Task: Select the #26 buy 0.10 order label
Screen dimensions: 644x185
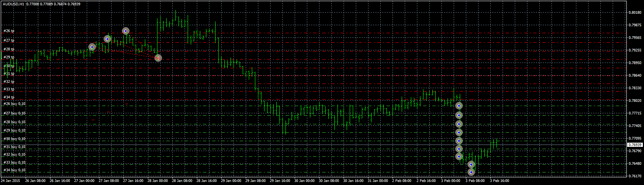Action: (x=15, y=104)
